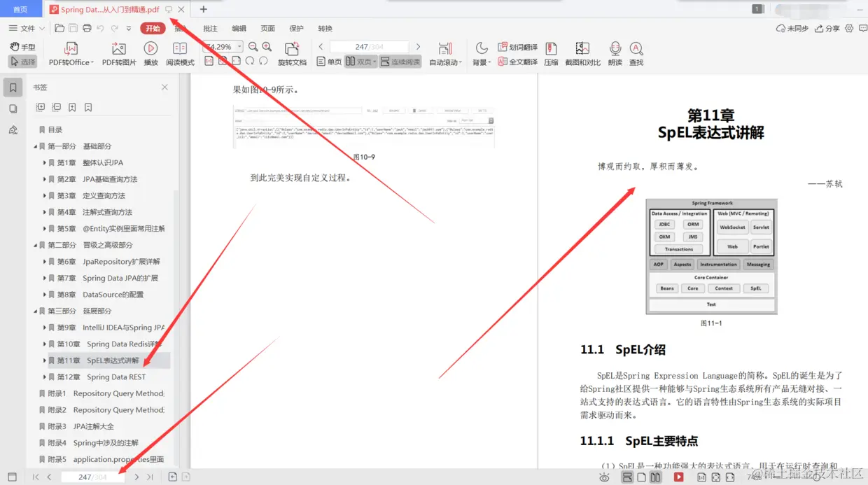
Task: Click PDF转图片 convert to image
Action: pyautogui.click(x=119, y=54)
